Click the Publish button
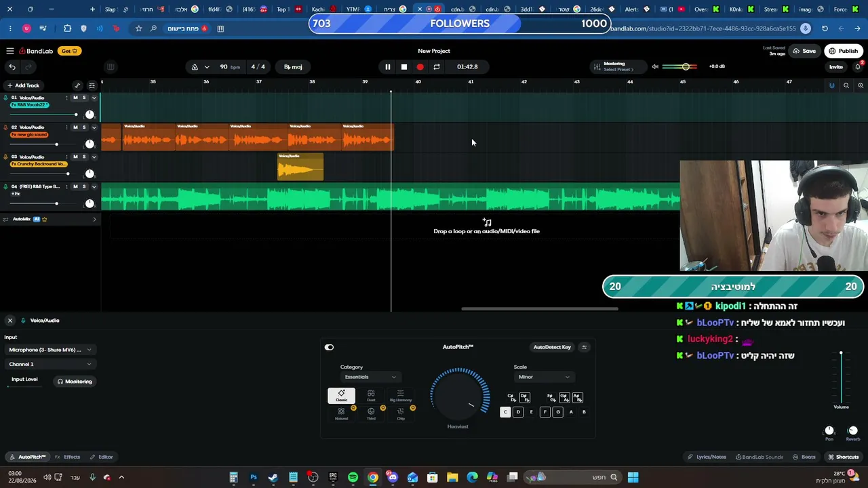 point(844,51)
